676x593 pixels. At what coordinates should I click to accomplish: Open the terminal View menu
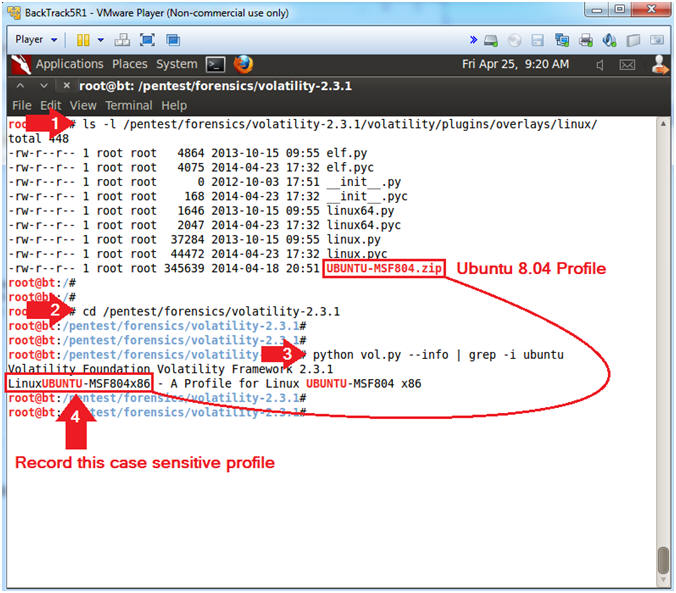point(83,106)
